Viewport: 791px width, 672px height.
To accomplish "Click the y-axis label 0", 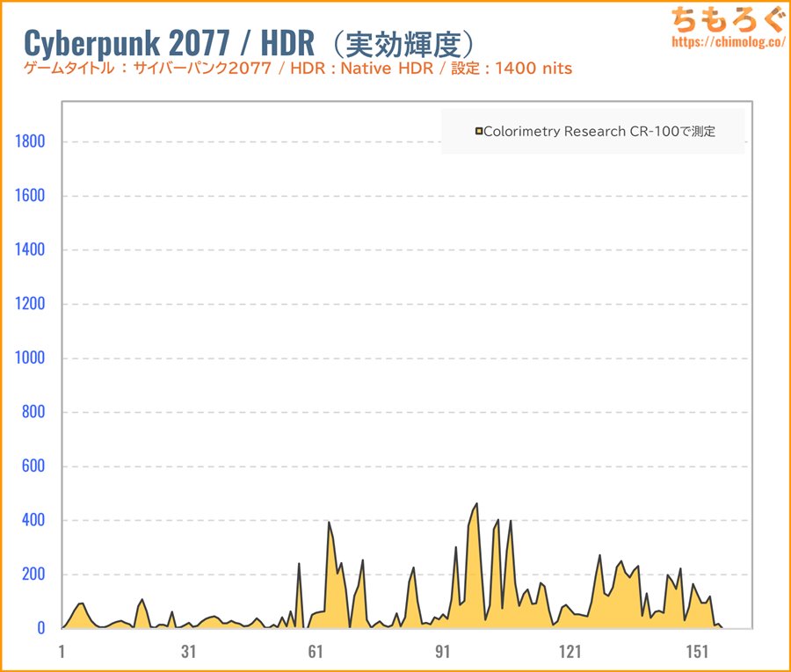I will click(x=41, y=628).
